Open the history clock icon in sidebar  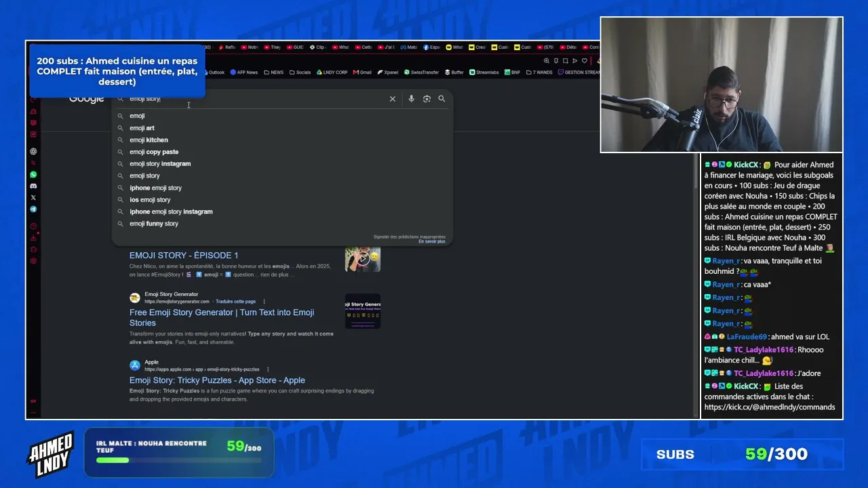[x=33, y=226]
